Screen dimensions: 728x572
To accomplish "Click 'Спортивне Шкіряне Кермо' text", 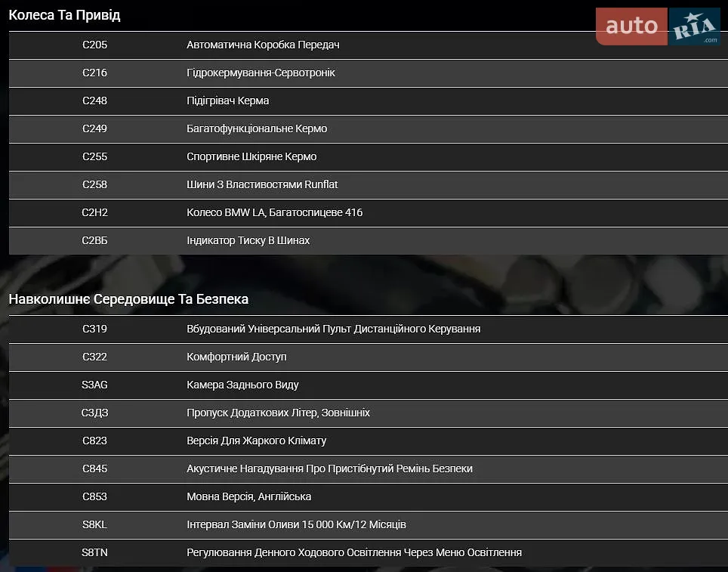I will click(251, 156).
